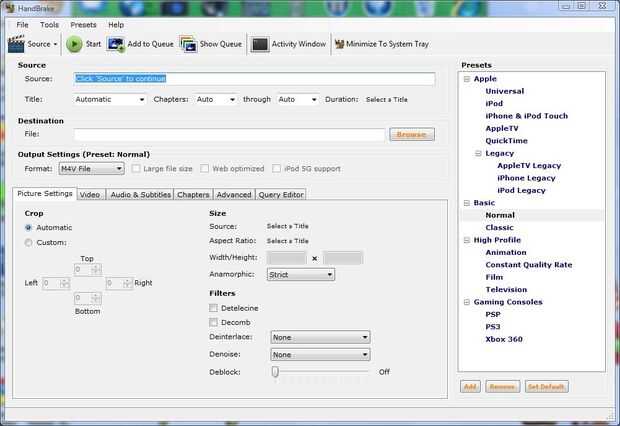Click the Deblock slider handle
The height and width of the screenshot is (426, 620).
[275, 371]
